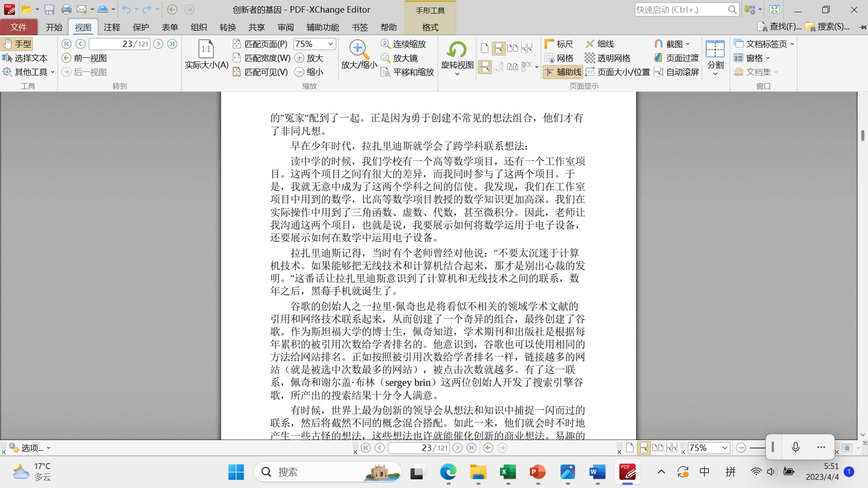868x488 pixels.
Task: Toggle Guides display off
Action: click(x=563, y=72)
